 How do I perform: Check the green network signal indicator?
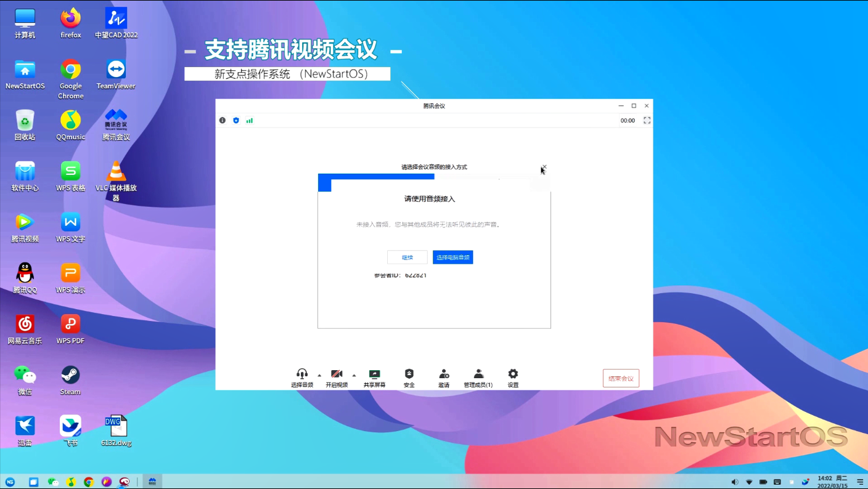click(x=250, y=120)
